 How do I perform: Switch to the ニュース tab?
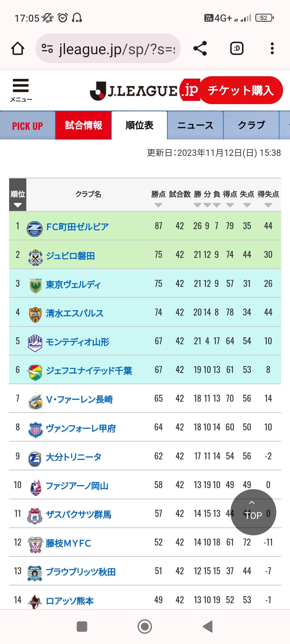[195, 125]
